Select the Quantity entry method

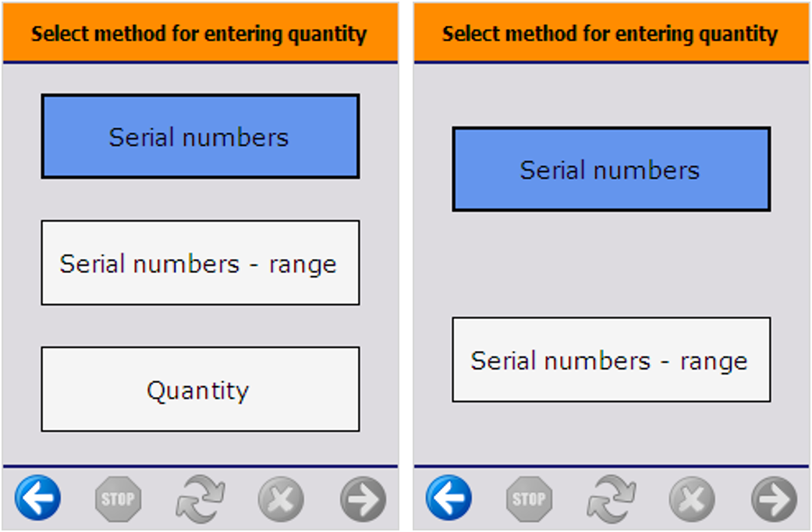(x=200, y=389)
